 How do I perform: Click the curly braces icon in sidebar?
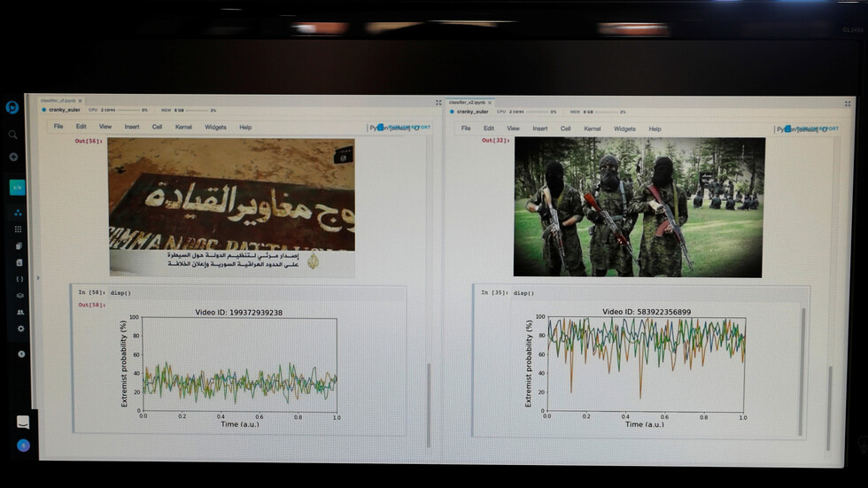19,279
